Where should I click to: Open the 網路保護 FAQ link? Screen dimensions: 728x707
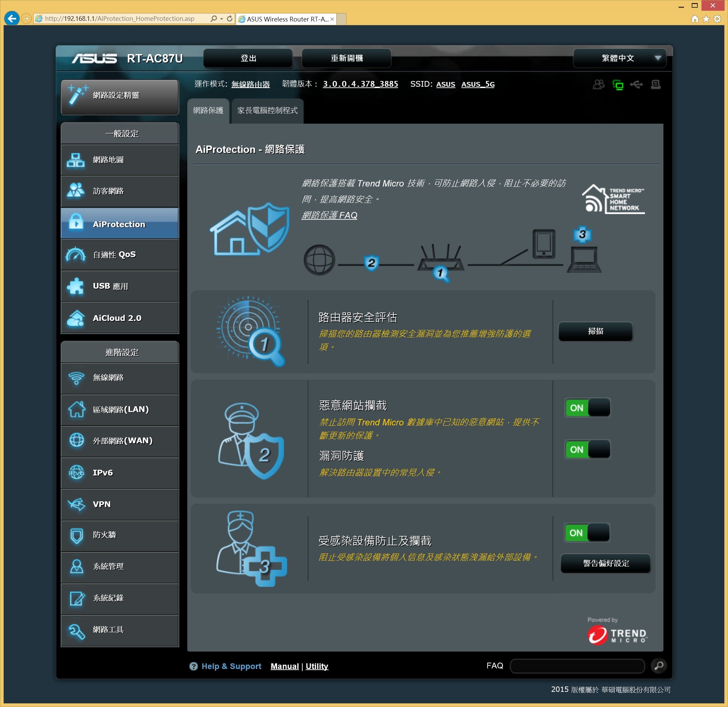tap(329, 215)
